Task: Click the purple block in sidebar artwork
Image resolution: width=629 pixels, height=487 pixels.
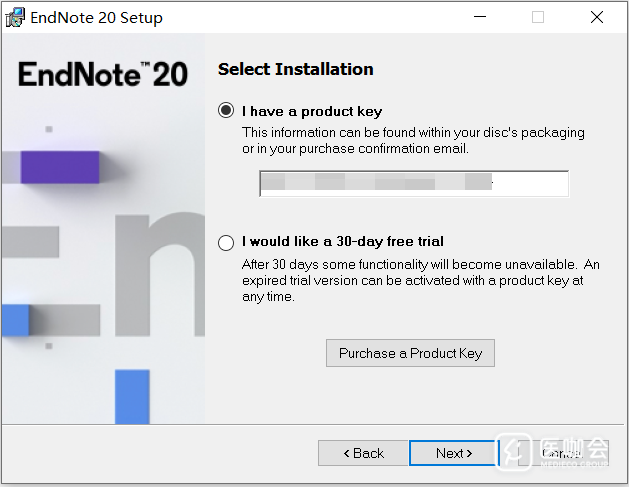Action: [x=60, y=167]
